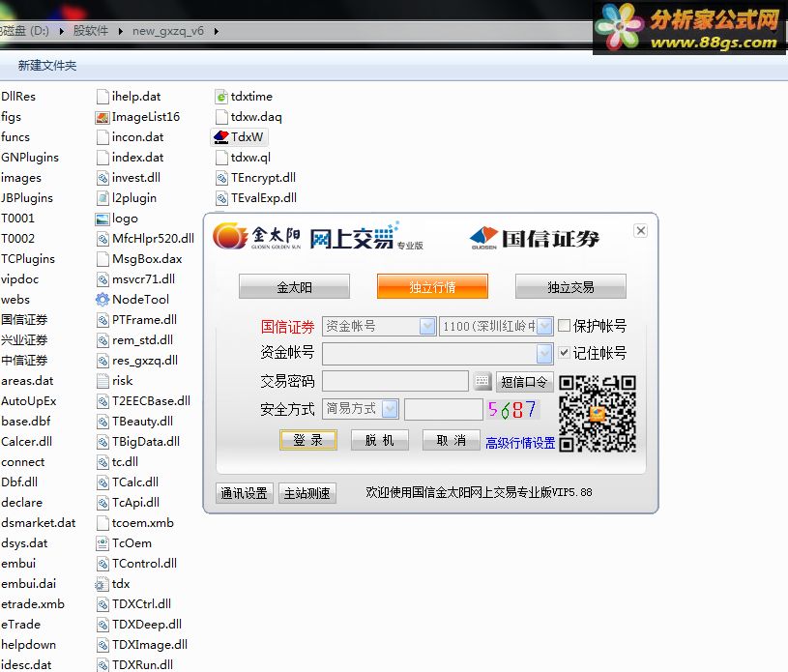Click the 登录 login button
The image size is (788, 672).
[308, 440]
